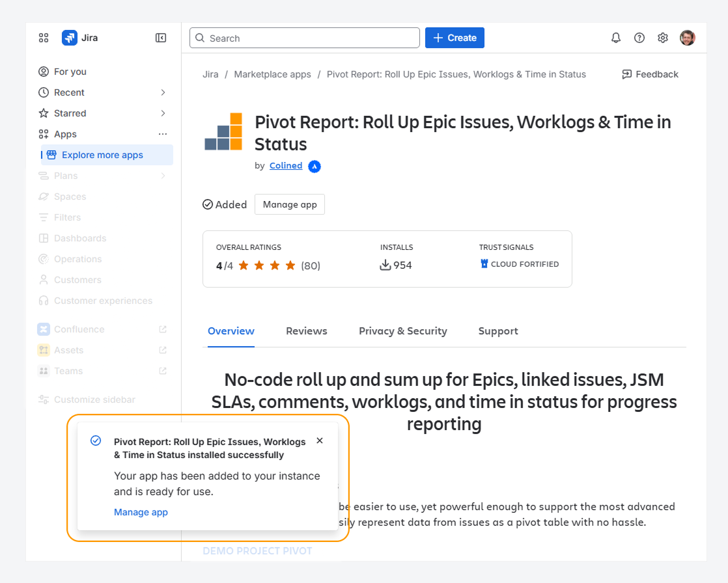The image size is (728, 583).
Task: Open For you in sidebar
Action: [103, 72]
